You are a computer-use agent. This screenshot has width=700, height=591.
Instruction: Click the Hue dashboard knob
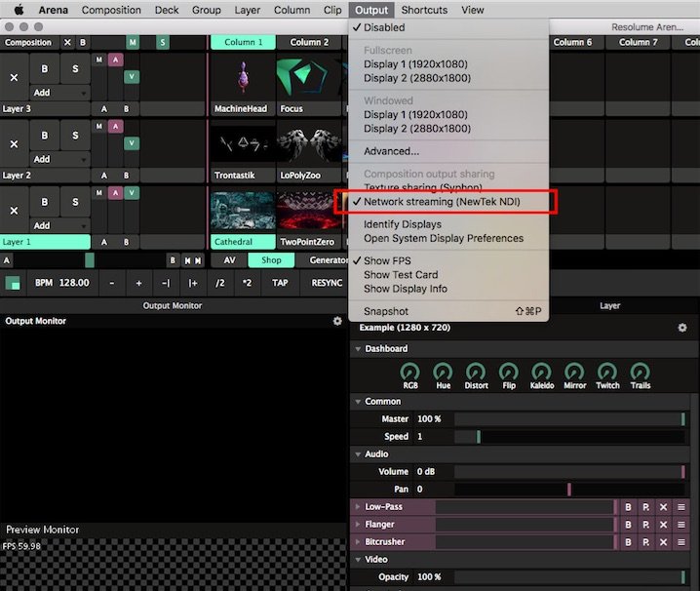pyautogui.click(x=443, y=373)
